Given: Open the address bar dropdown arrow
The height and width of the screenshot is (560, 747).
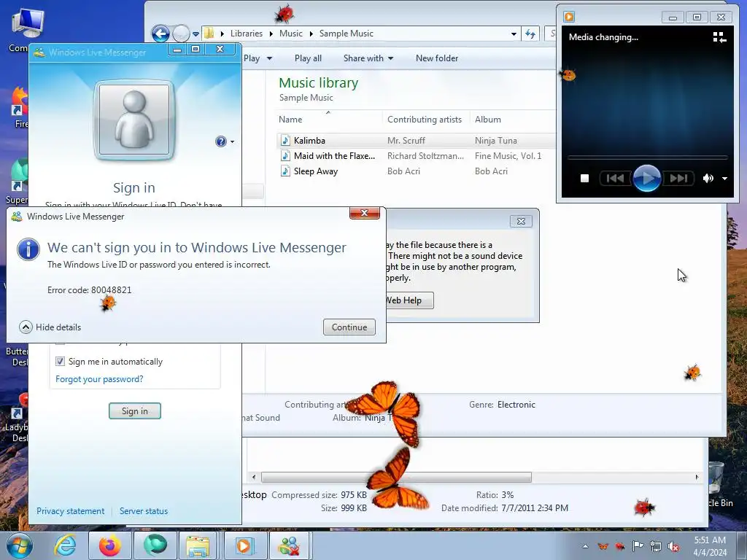Looking at the screenshot, I should pyautogui.click(x=514, y=34).
